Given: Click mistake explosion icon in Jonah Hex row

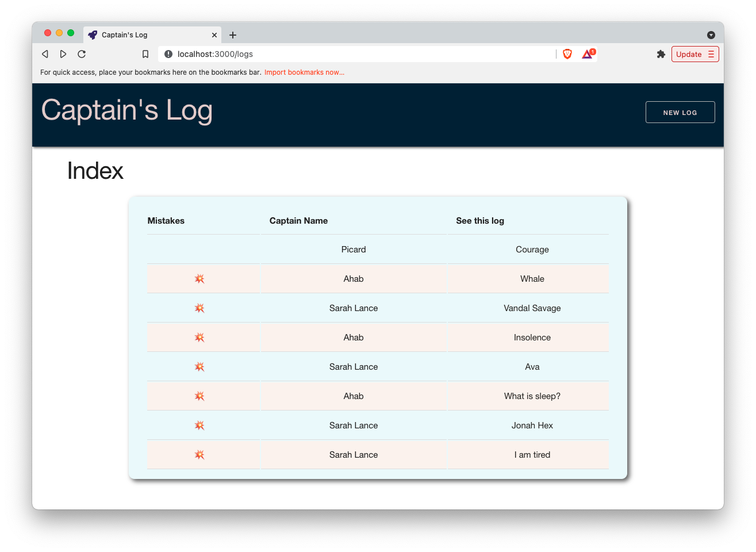Looking at the screenshot, I should pos(199,425).
